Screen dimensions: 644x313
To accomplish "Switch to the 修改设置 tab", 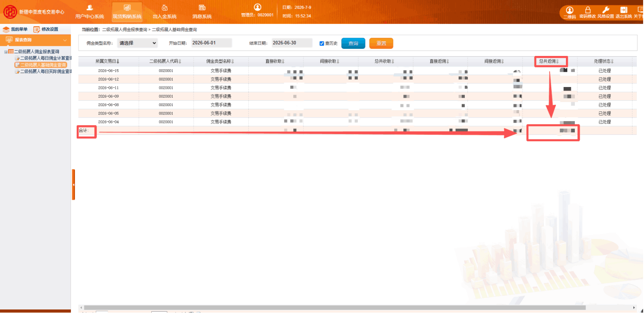I will point(46,29).
